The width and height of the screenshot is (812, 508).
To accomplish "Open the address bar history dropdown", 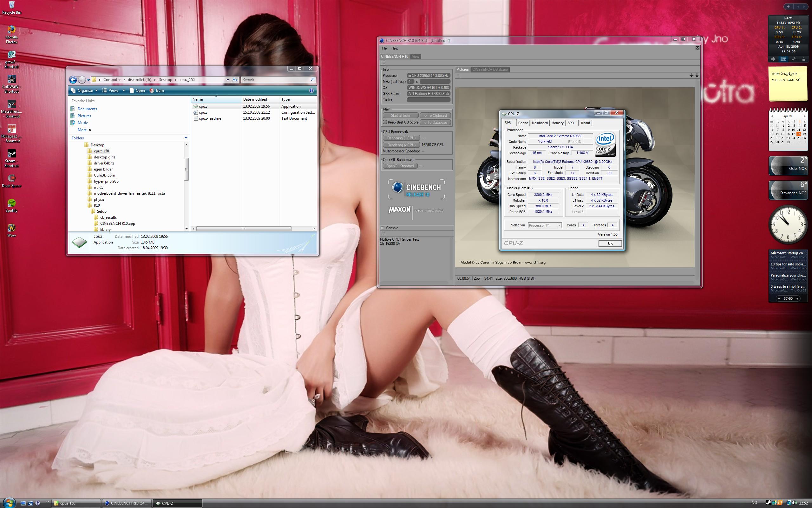I will tap(228, 80).
